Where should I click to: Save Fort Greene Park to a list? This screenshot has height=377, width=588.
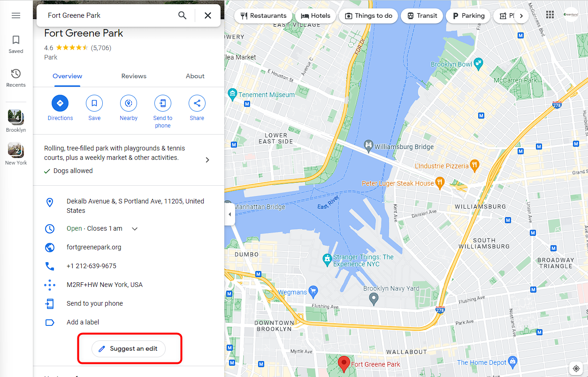(94, 103)
